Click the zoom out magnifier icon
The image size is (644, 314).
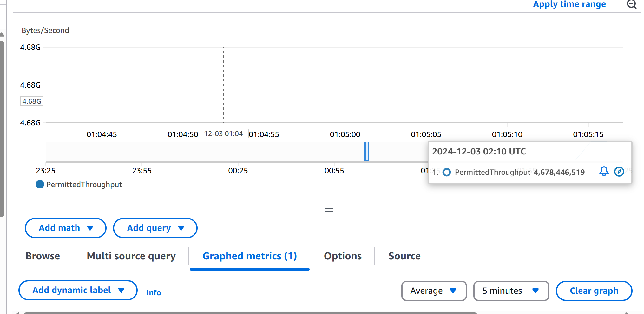point(631,4)
